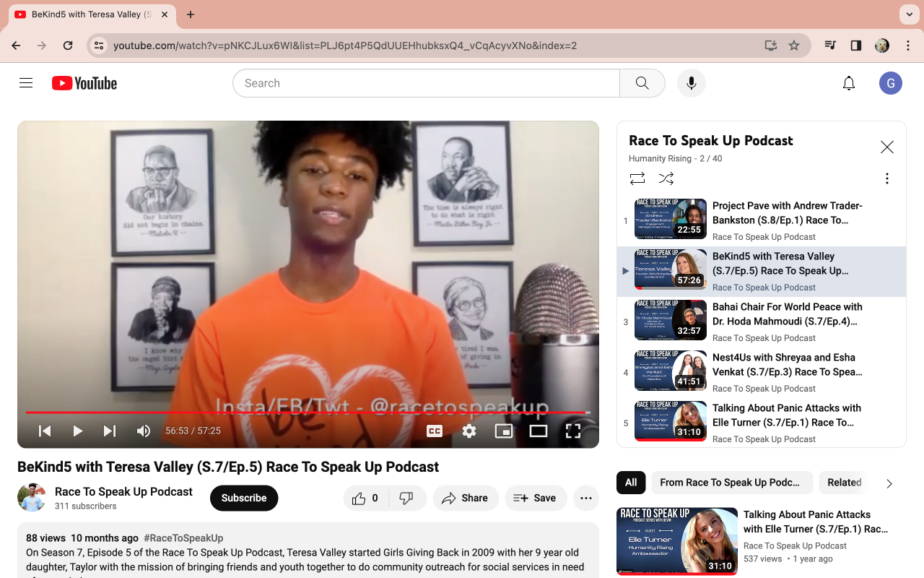Reload the page
The height and width of the screenshot is (578, 924).
[68, 46]
